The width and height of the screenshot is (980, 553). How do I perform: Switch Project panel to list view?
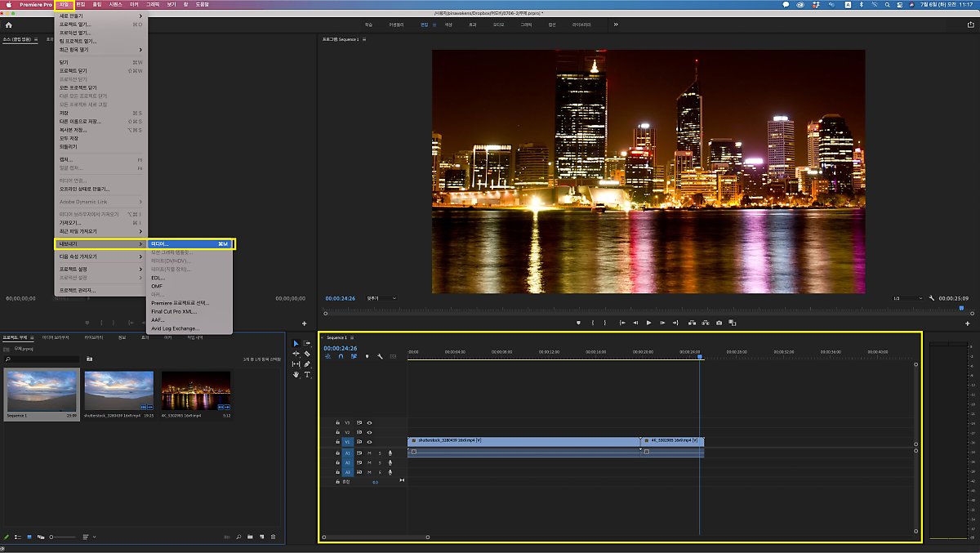19,537
